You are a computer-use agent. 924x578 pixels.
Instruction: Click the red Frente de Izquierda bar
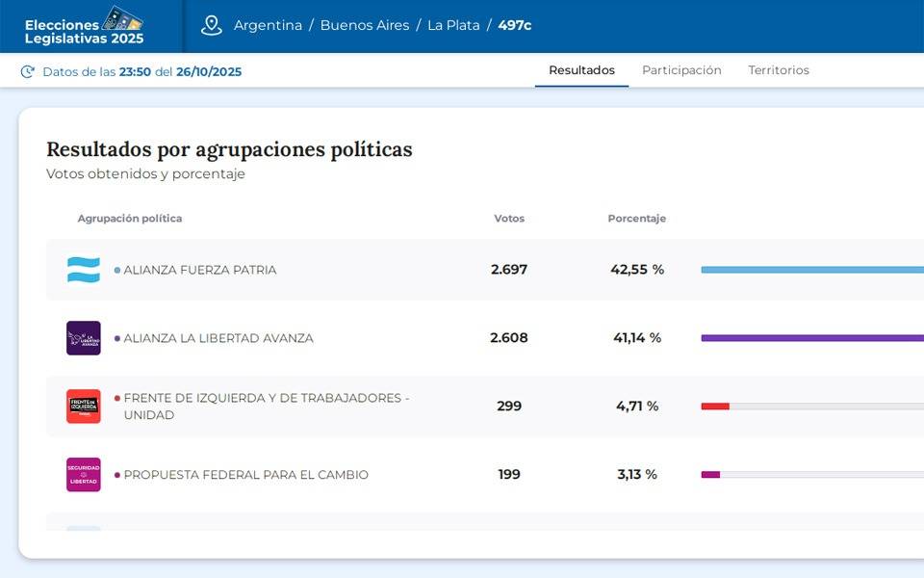[715, 407]
